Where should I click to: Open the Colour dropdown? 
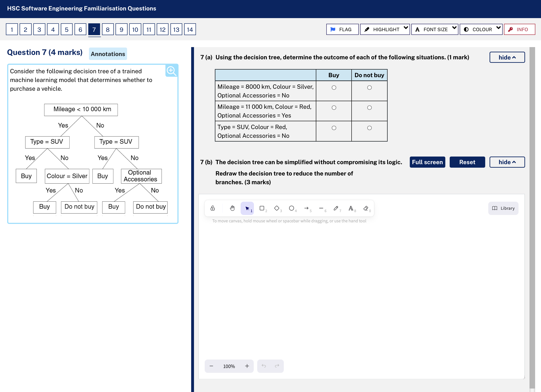(481, 29)
